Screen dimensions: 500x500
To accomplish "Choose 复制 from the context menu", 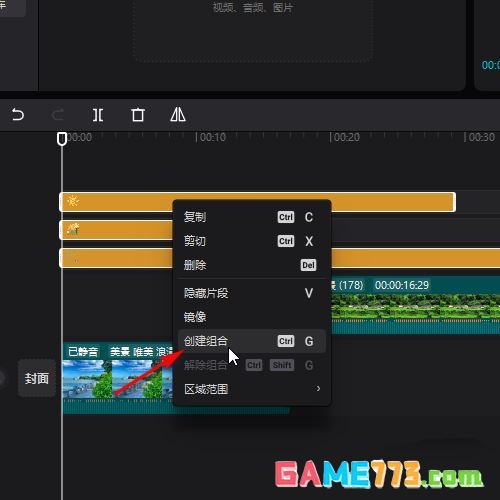I will 252,217.
